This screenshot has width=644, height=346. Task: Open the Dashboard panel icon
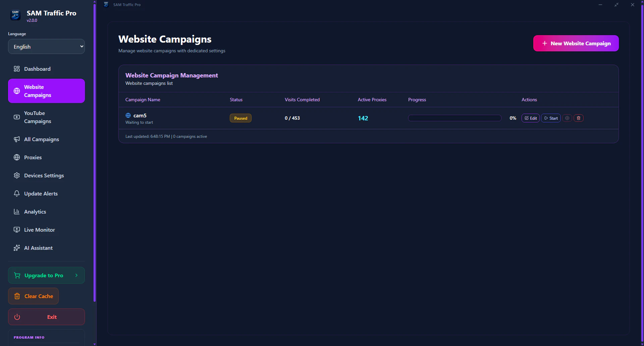[x=17, y=69]
